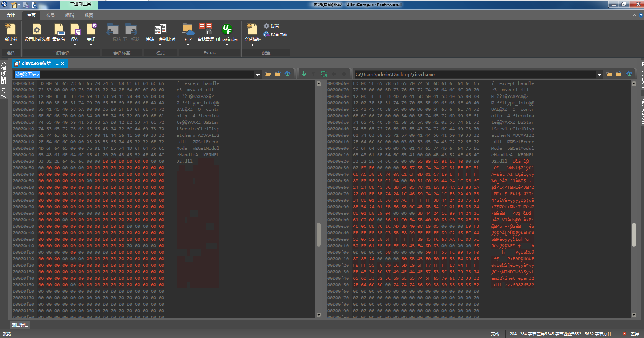
Task: Start a new comparison with 新比较 icon
Action: click(x=11, y=29)
